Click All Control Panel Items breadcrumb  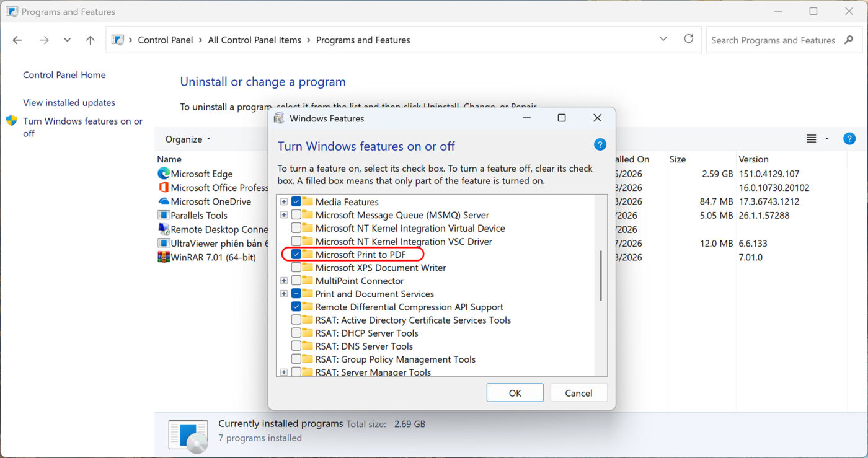point(255,40)
